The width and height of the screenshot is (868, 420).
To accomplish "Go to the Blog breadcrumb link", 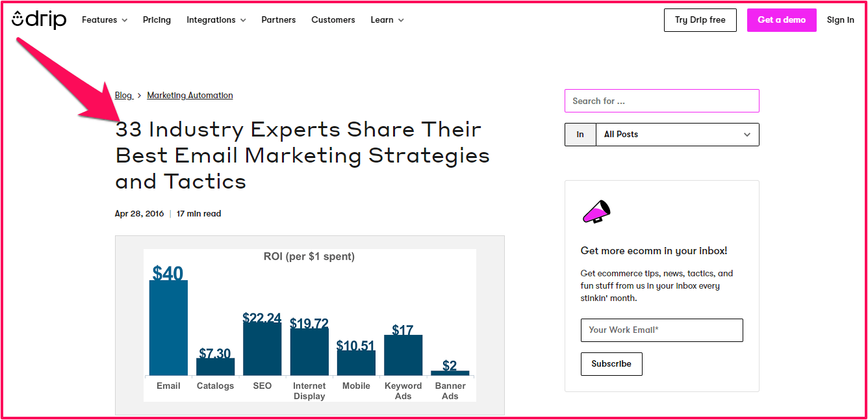I will [123, 96].
